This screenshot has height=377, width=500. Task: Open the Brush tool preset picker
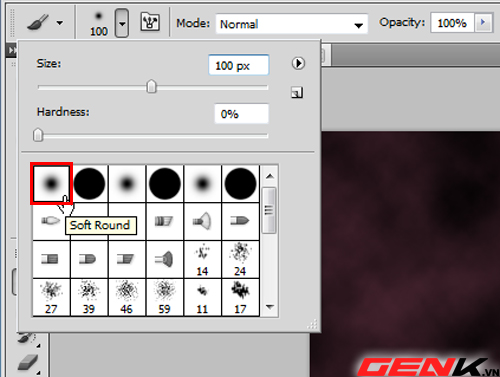[x=44, y=23]
